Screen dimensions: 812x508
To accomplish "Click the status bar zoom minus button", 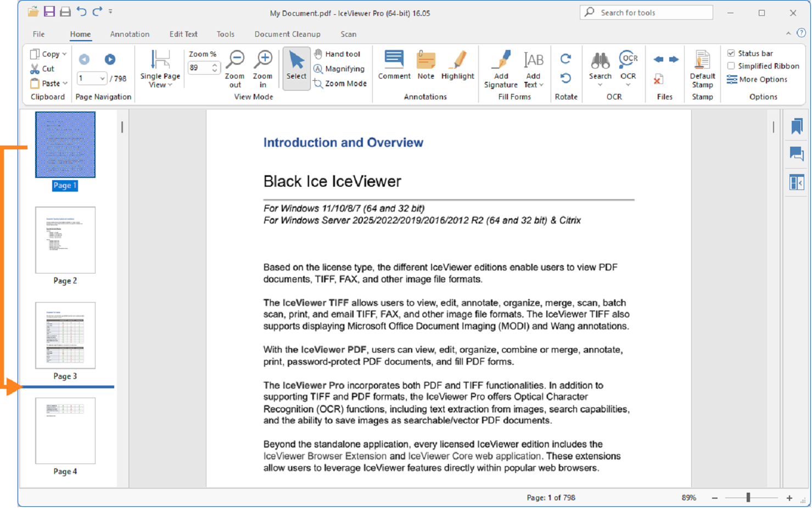I will (715, 498).
